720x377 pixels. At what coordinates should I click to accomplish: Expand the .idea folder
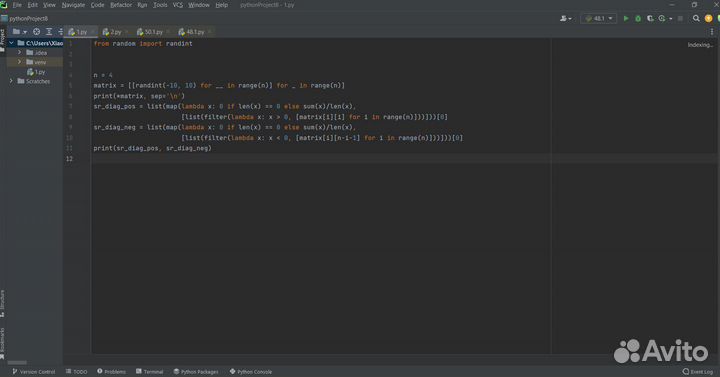click(19, 52)
